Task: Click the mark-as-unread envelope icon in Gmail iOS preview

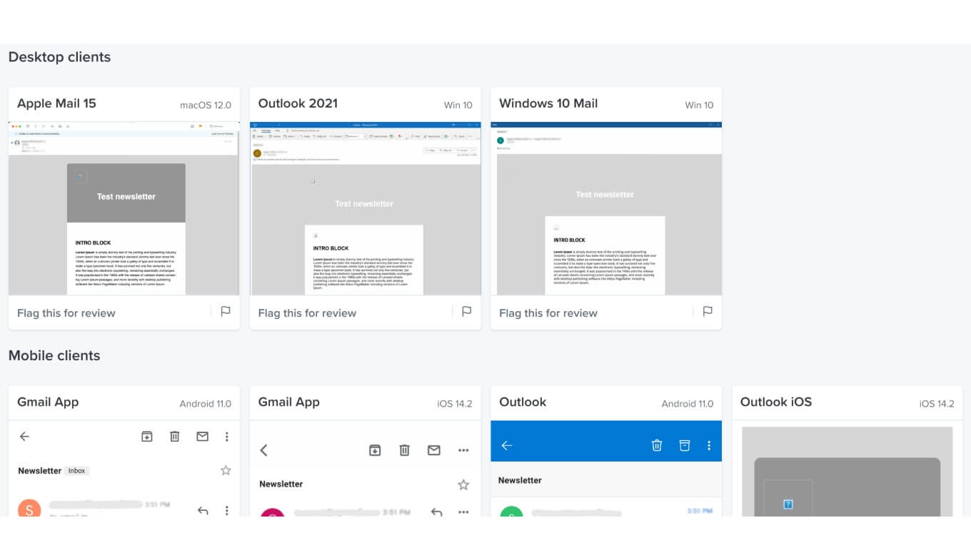Action: point(433,449)
